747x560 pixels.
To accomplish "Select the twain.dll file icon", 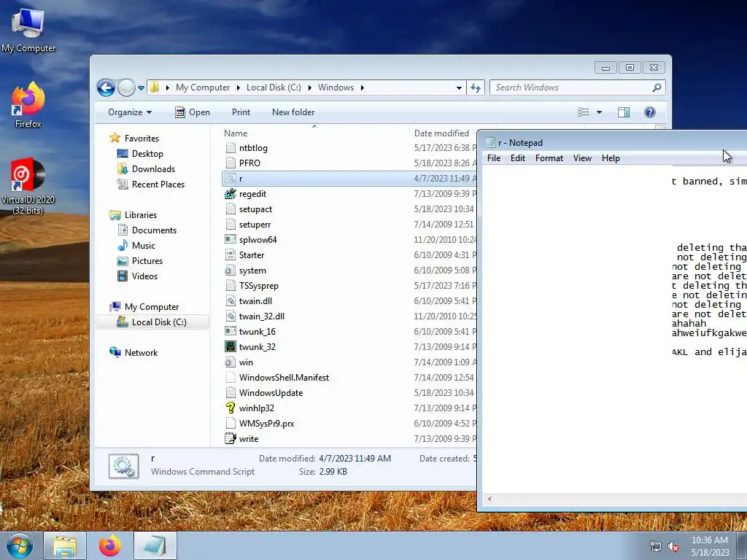I will [231, 301].
